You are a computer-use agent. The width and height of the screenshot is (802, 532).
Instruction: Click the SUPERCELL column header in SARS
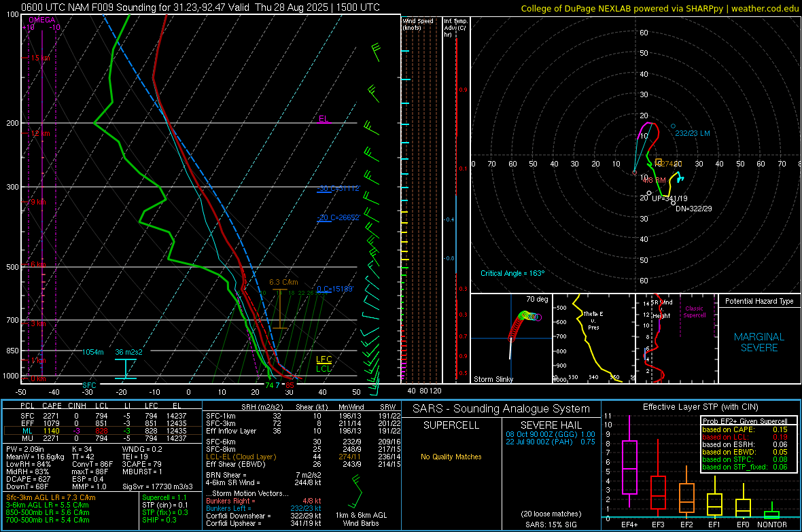click(451, 425)
